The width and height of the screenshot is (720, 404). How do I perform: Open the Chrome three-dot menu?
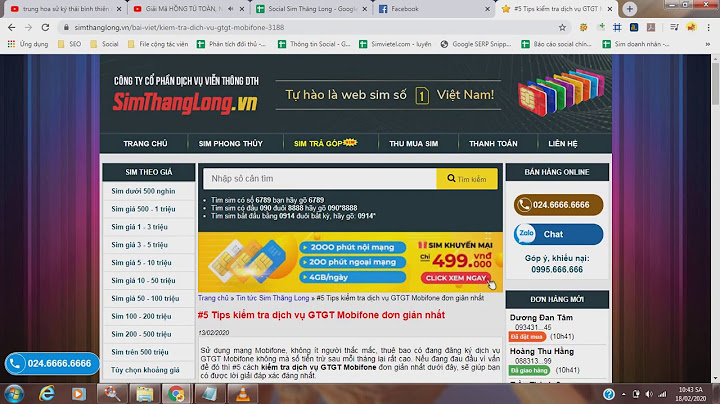tap(709, 28)
